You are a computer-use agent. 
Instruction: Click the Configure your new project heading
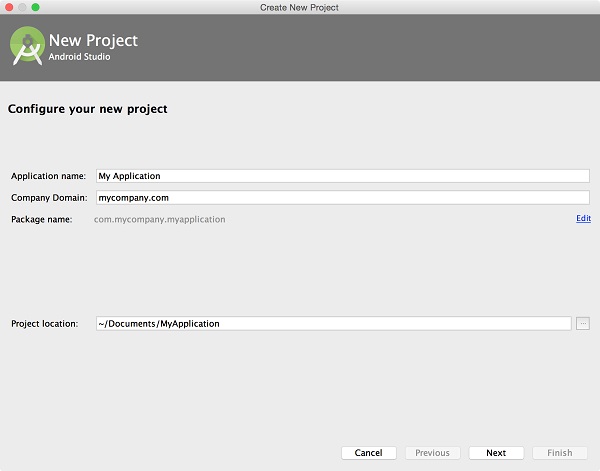88,109
